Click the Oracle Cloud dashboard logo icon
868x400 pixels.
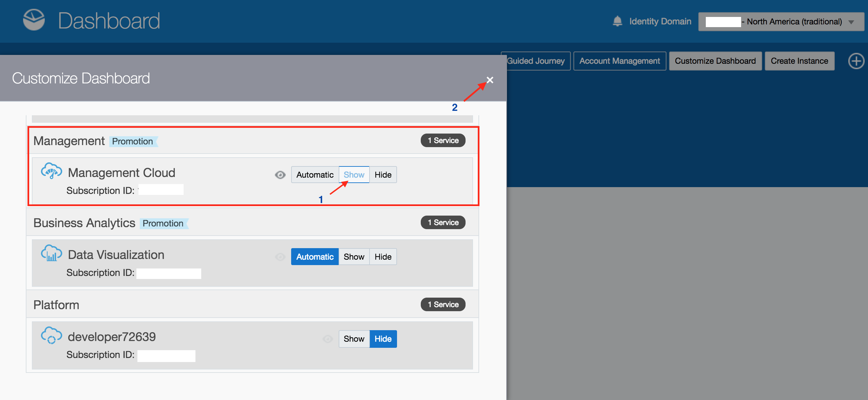point(34,20)
